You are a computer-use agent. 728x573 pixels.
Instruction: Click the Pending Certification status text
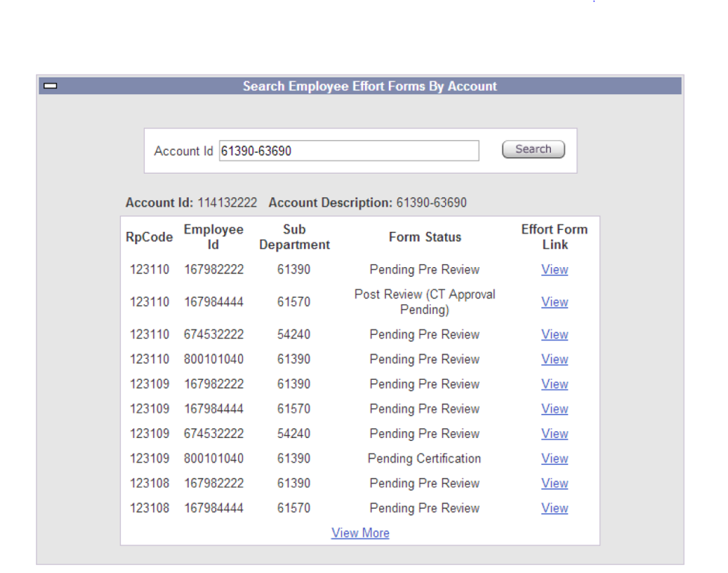424,459
